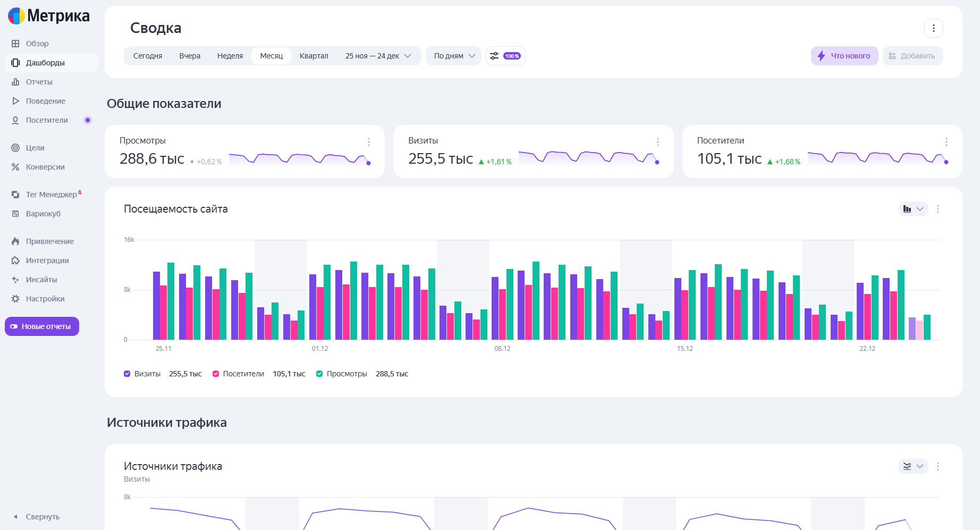980x530 pixels.
Task: Switch to the Неделя period tab
Action: pos(230,56)
